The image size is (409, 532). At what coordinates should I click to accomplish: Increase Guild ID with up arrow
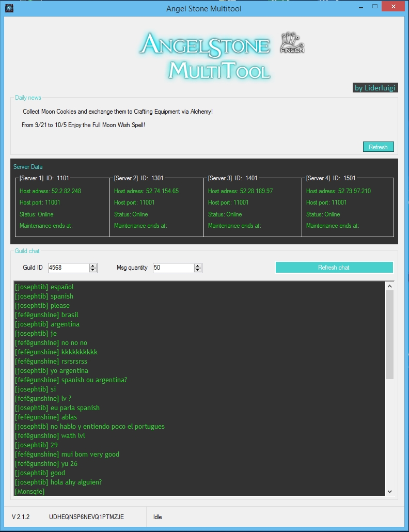tap(93, 265)
